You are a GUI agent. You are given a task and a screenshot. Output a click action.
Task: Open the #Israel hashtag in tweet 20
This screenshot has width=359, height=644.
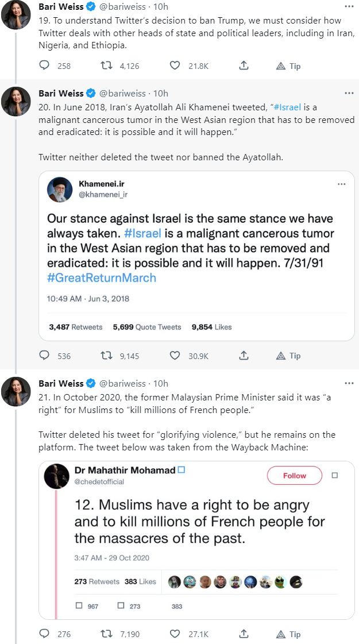[287, 107]
